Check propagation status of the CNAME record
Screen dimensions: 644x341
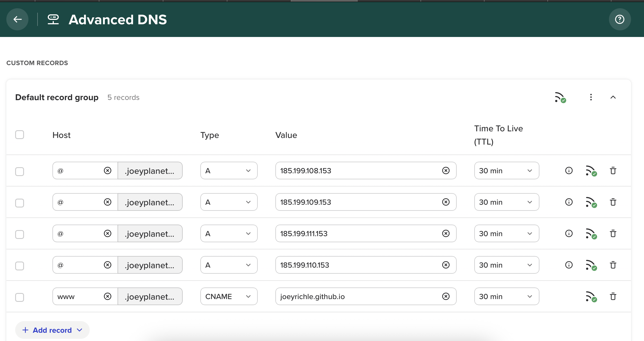(591, 297)
